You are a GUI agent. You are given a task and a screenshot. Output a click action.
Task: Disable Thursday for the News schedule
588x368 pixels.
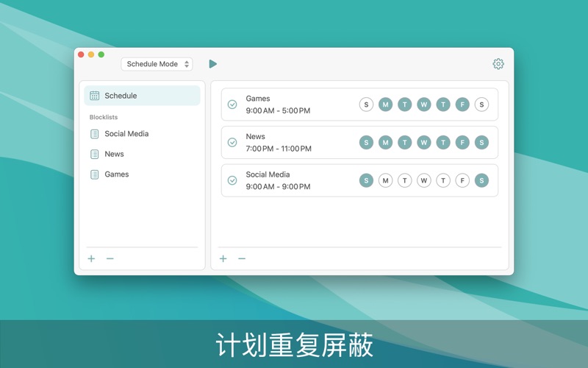click(x=443, y=142)
